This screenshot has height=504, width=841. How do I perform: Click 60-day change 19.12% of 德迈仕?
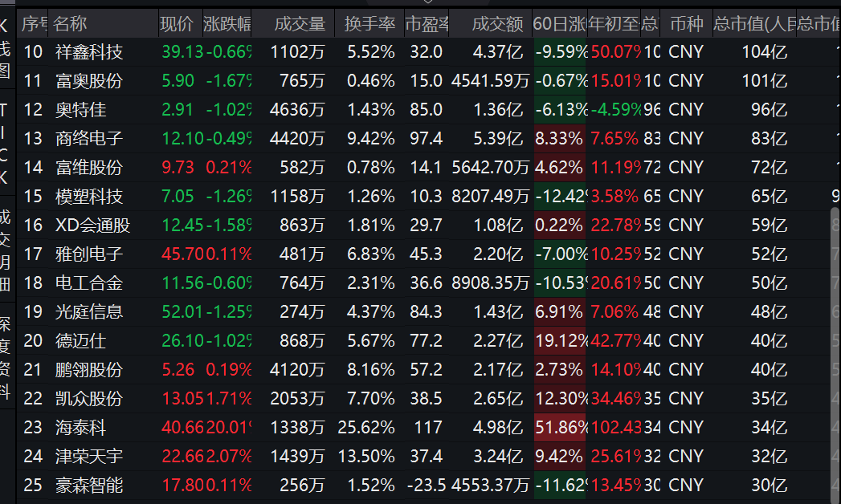561,340
